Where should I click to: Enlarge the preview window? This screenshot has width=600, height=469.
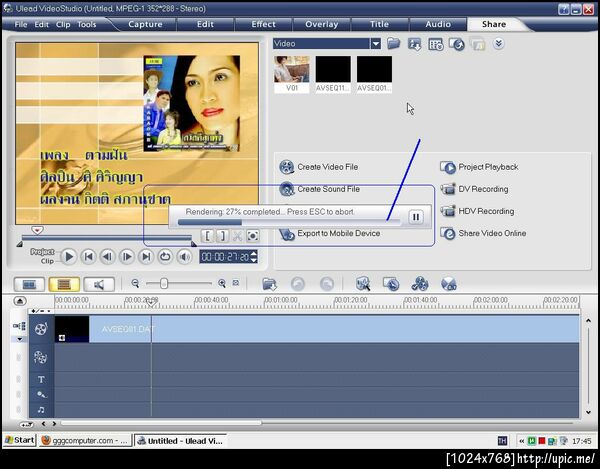[253, 236]
